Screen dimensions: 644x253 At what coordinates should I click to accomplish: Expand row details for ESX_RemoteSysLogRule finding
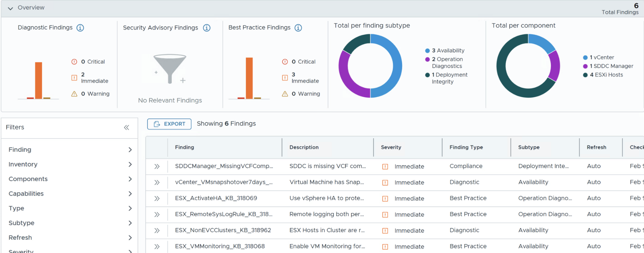(157, 215)
